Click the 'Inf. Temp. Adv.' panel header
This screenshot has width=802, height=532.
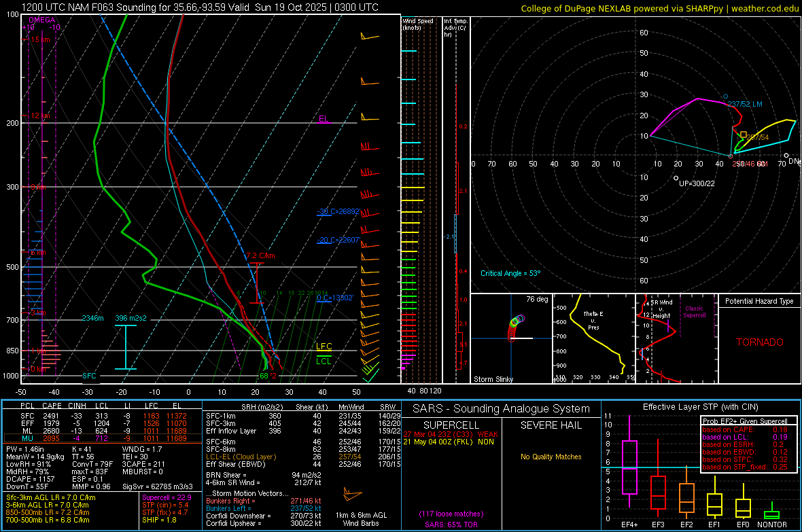click(455, 28)
